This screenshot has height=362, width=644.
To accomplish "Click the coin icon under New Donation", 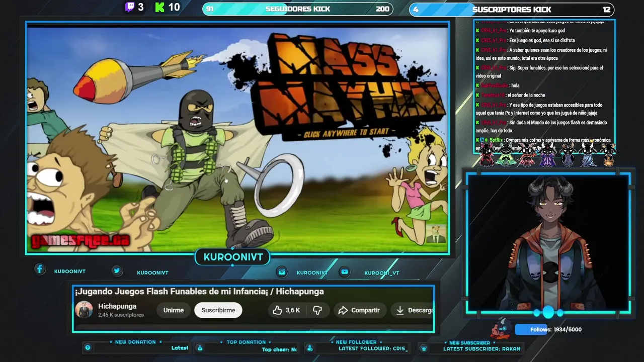I will [x=88, y=347].
